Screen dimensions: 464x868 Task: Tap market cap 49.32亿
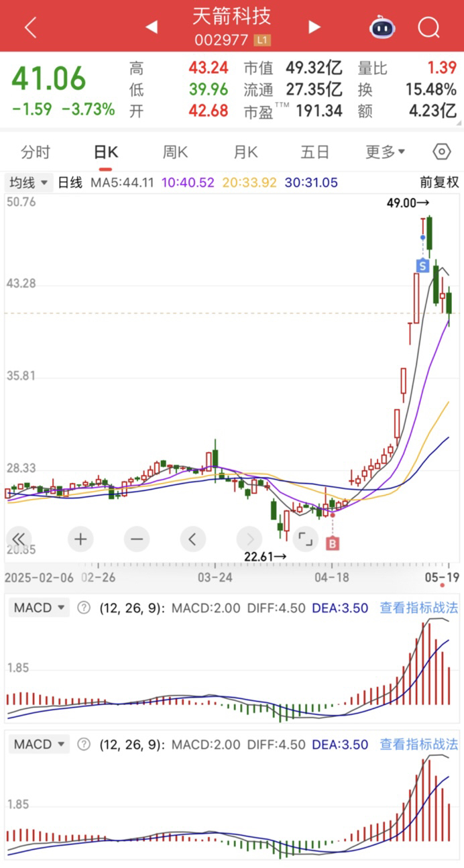tap(314, 68)
